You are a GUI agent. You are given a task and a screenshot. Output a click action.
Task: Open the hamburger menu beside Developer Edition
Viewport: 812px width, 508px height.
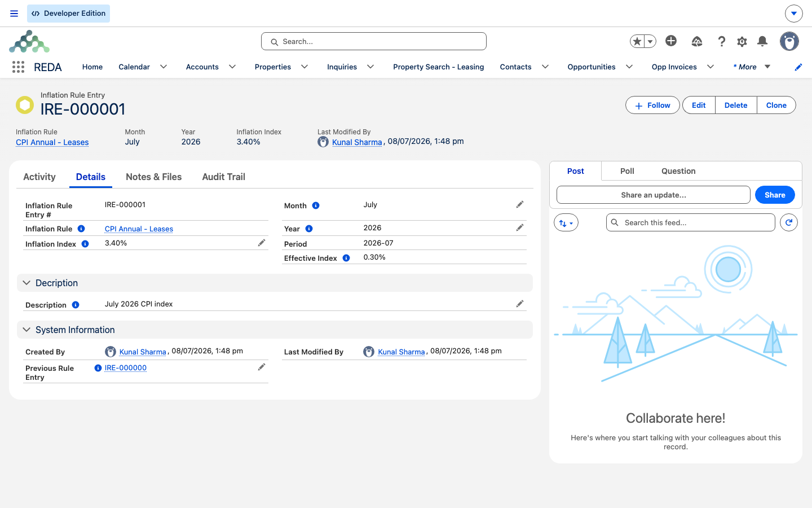pos(14,14)
